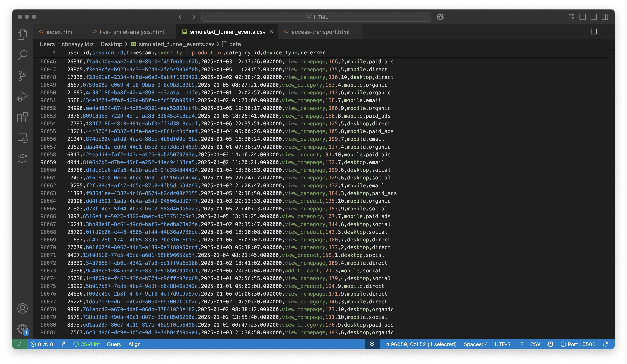
Task: Open the remote window indicator in status bar
Action: [20, 344]
